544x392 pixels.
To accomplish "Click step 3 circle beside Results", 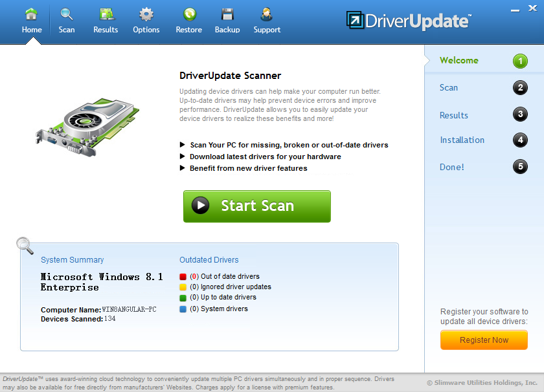I will pos(520,114).
